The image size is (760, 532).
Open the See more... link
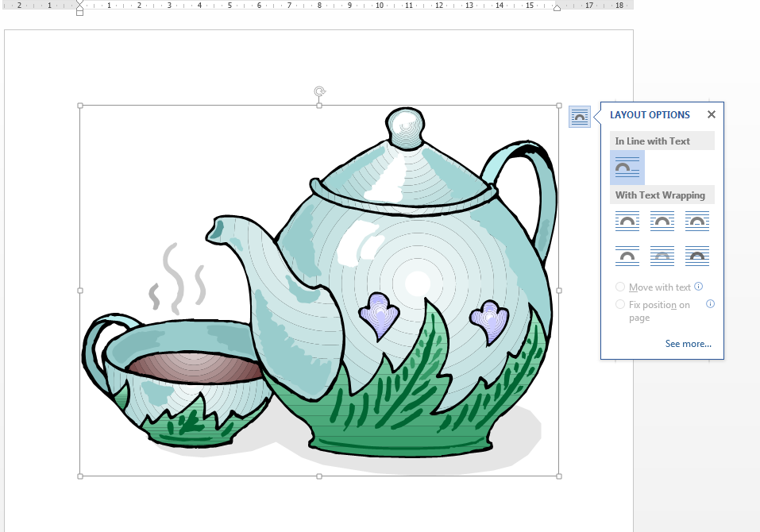pyautogui.click(x=688, y=344)
